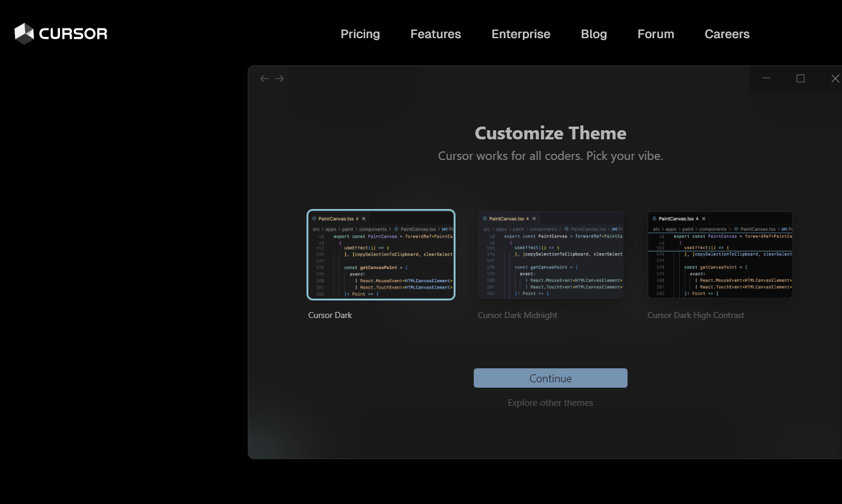This screenshot has width=842, height=504.
Task: Click the CURSOR wordmark in the header
Action: [x=73, y=34]
